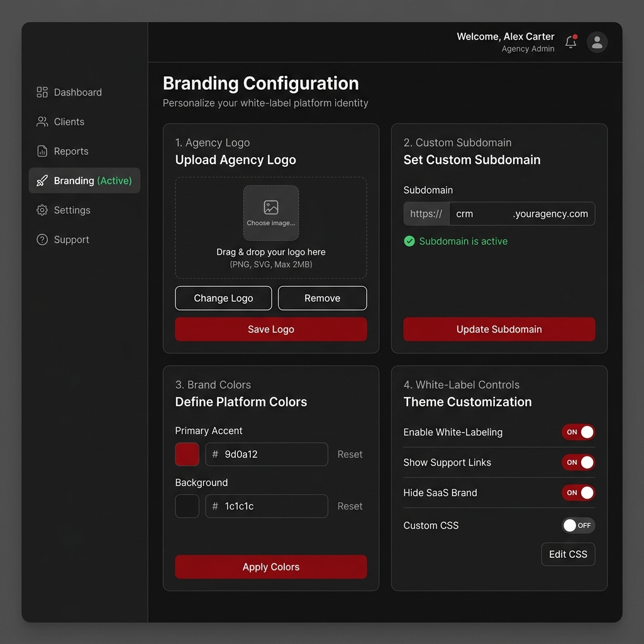Click the Settings gear icon
This screenshot has width=644, height=644.
[x=42, y=210]
